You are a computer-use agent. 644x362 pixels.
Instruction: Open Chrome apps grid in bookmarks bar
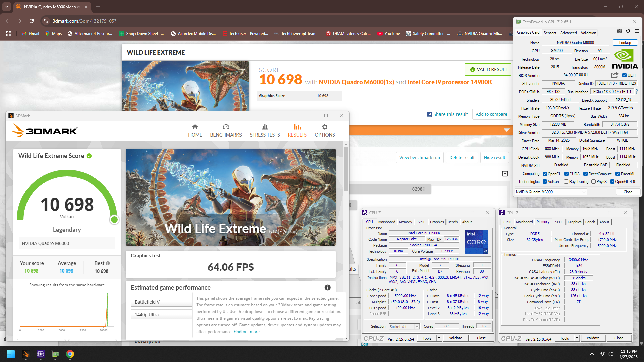click(9, 34)
